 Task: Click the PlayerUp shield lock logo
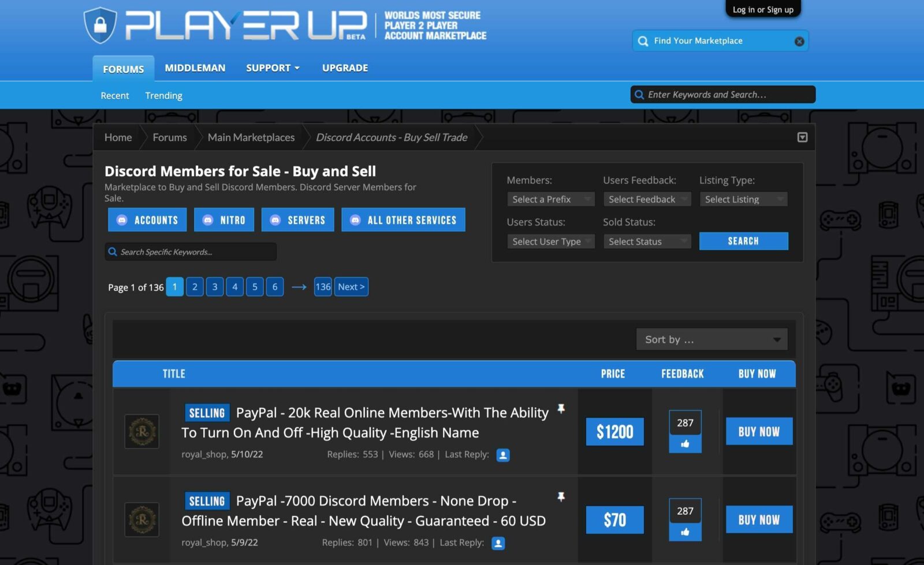pyautogui.click(x=100, y=25)
